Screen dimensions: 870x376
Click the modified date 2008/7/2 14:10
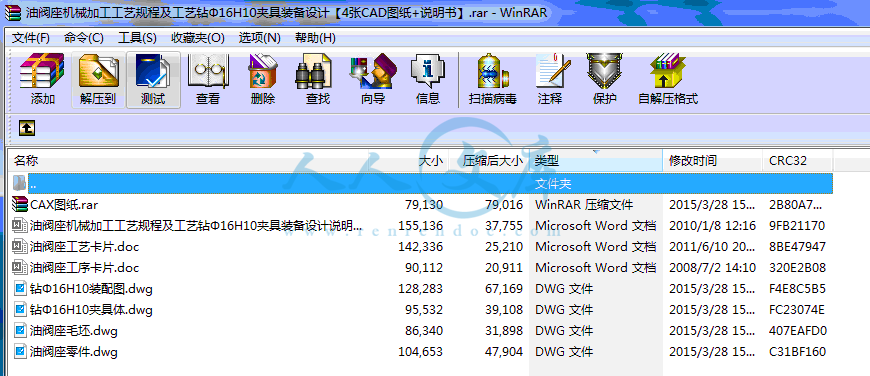712,268
